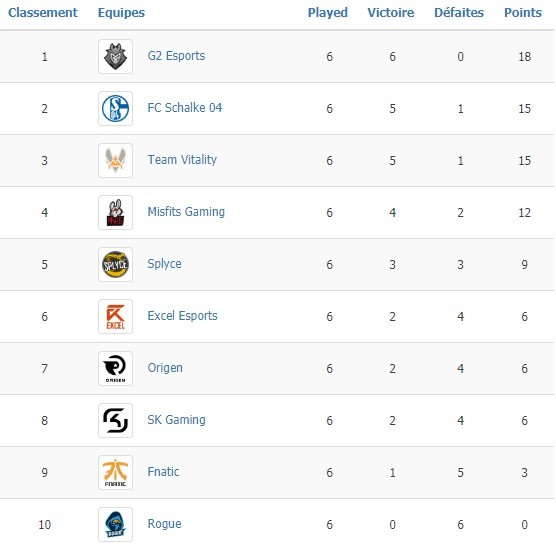
Task: Follow the Fnatic team name link
Action: tap(163, 472)
